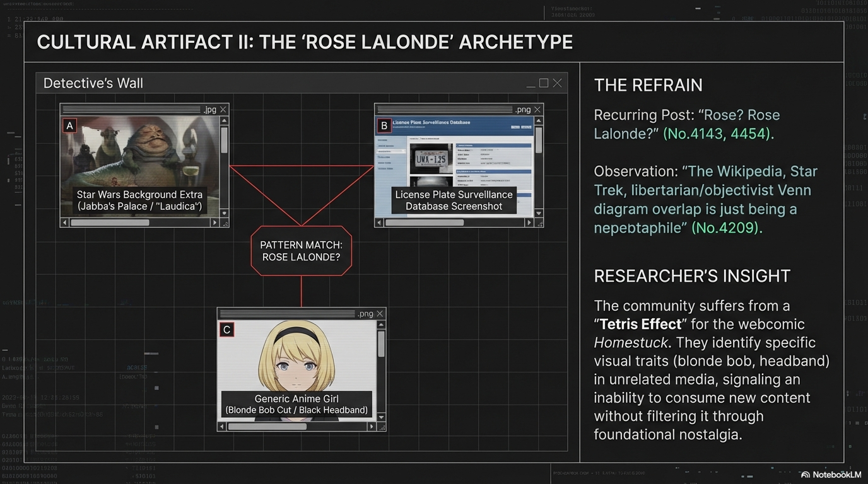Close the Generic Anime Girl .png window

[x=380, y=314]
